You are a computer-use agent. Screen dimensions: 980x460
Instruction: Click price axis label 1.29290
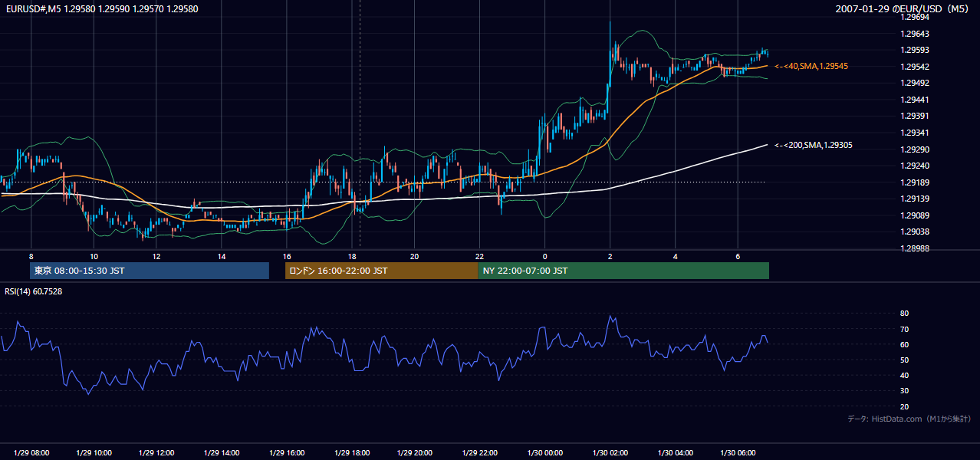(916, 149)
